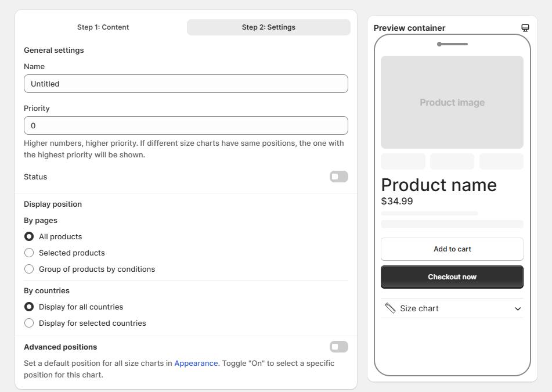Open the Step 2: Settings tab
The image size is (552, 392).
coord(269,27)
